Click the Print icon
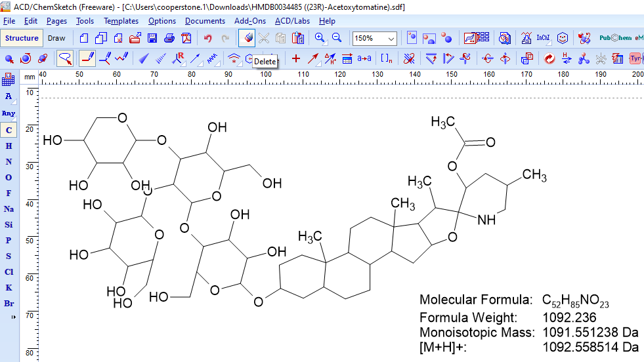 click(169, 38)
